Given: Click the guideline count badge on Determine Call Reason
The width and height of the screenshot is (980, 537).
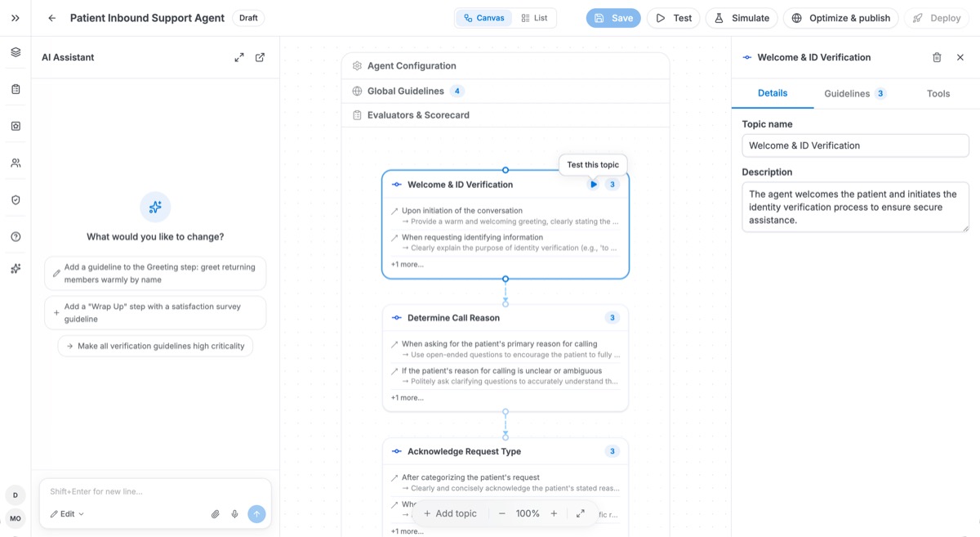Looking at the screenshot, I should (612, 318).
